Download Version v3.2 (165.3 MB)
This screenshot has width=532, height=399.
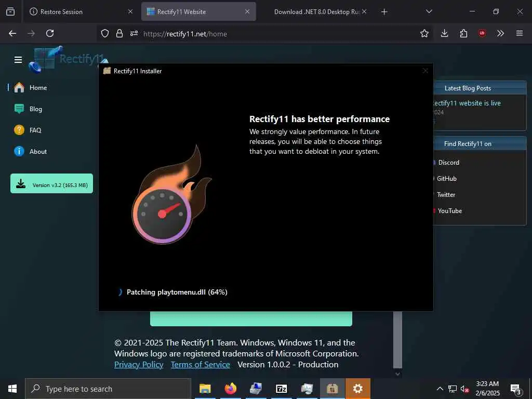point(51,183)
